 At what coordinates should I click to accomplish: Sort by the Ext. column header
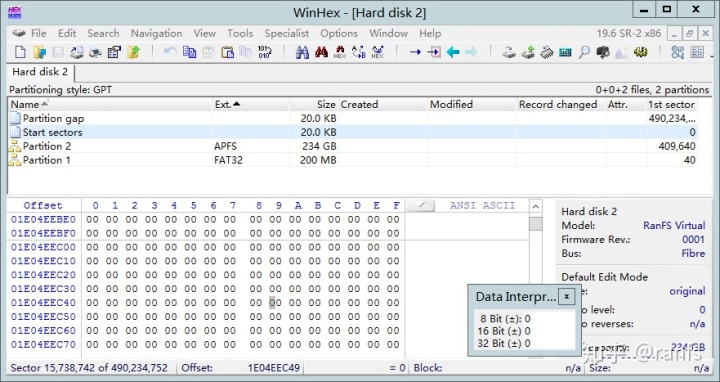[251, 104]
